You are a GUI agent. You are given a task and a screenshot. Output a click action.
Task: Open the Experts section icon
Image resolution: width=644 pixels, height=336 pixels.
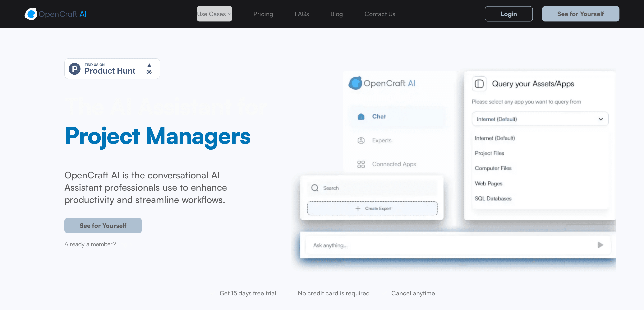point(361,140)
